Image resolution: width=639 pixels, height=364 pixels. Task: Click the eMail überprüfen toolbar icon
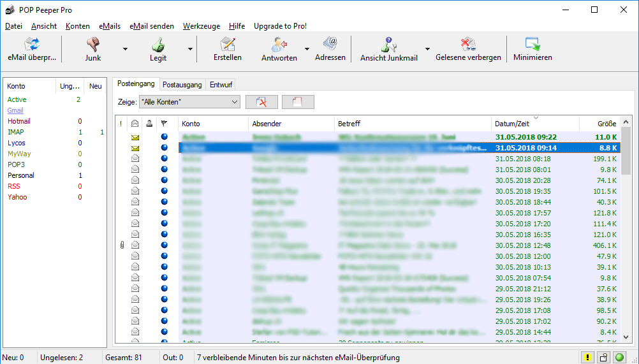click(32, 44)
